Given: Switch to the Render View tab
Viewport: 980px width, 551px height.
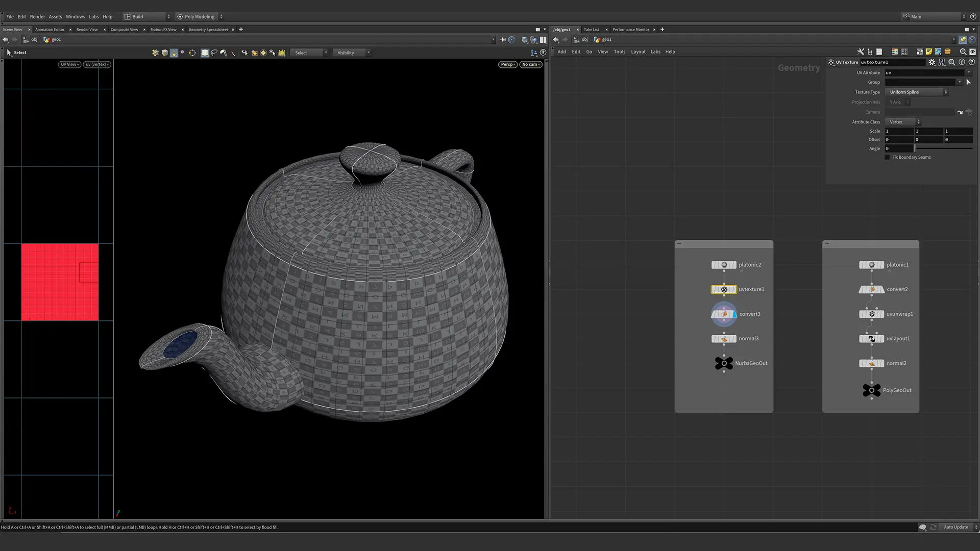Looking at the screenshot, I should (x=87, y=30).
